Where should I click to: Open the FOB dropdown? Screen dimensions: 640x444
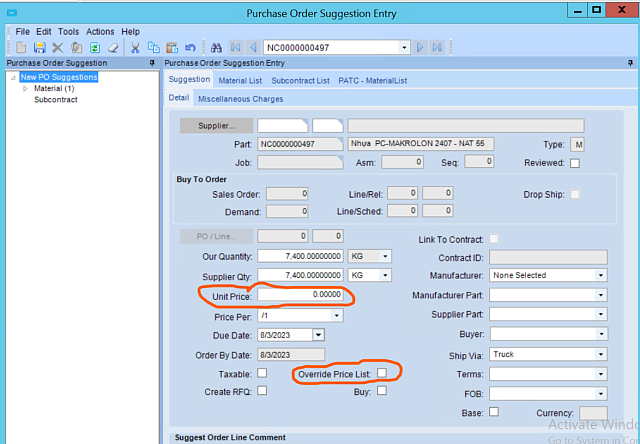(601, 394)
